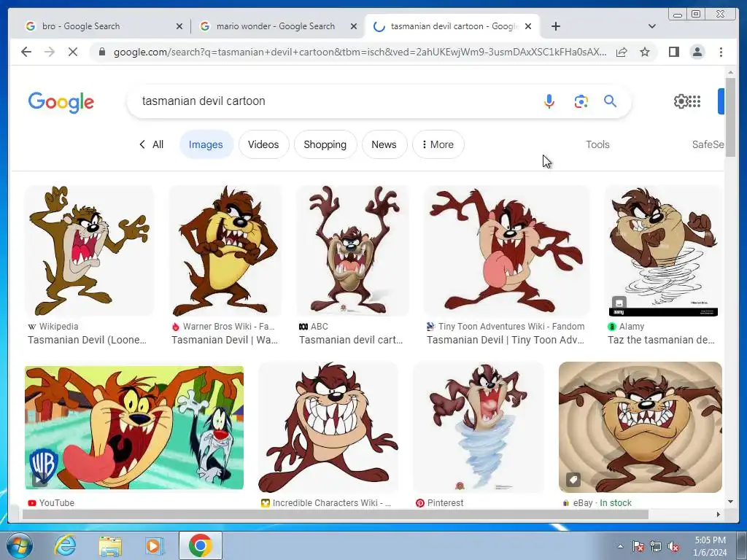Click the Google logo
This screenshot has width=747, height=560.
click(x=61, y=102)
